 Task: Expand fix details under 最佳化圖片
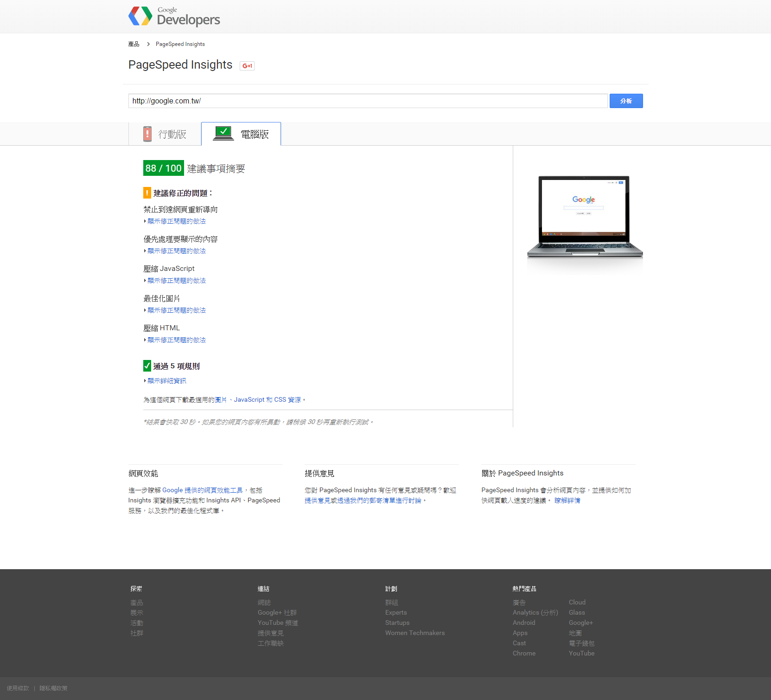pos(176,310)
